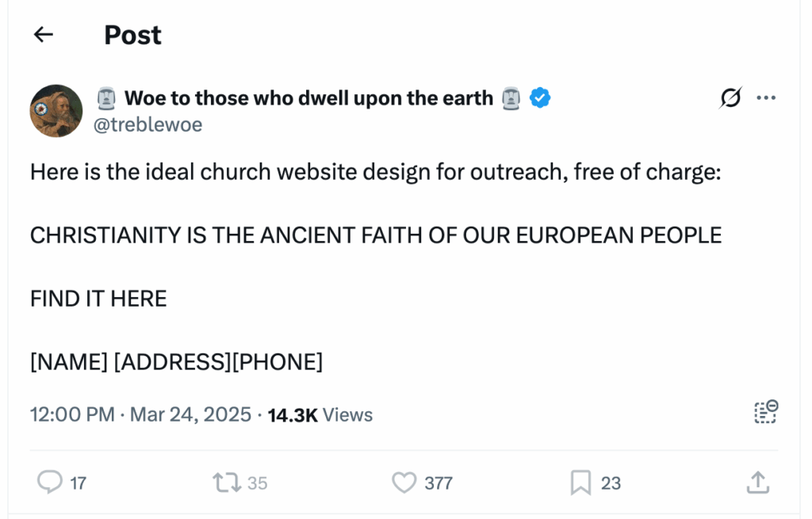Open @treblewoe's profile via username
This screenshot has height=519, width=812.
148,124
